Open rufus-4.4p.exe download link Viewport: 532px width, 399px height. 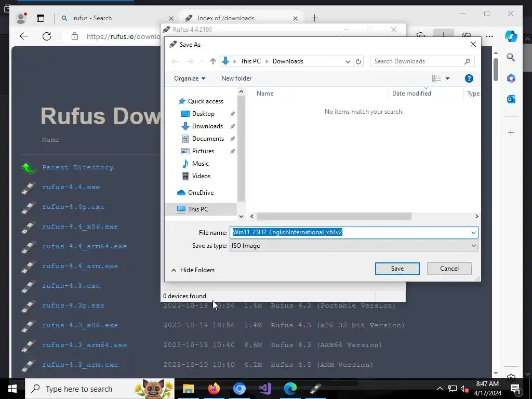tap(73, 207)
